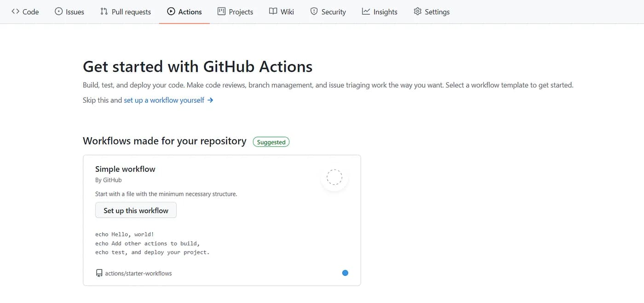Click the Projects table icon

point(221,12)
